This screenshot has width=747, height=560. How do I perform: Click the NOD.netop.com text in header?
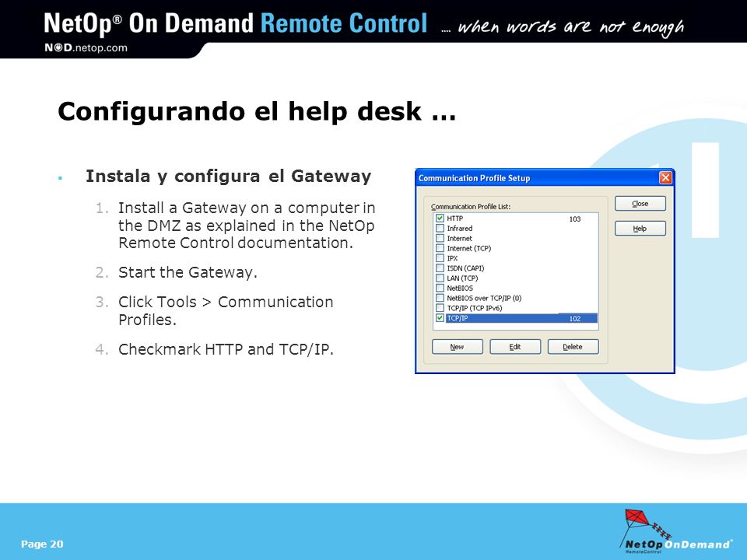[x=86, y=47]
